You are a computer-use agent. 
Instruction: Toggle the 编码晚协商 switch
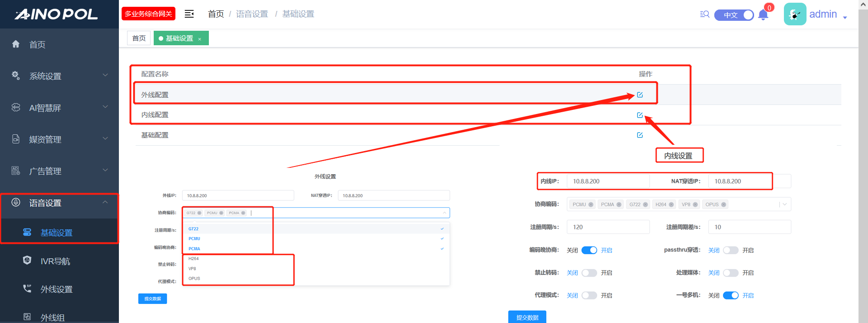tap(589, 250)
